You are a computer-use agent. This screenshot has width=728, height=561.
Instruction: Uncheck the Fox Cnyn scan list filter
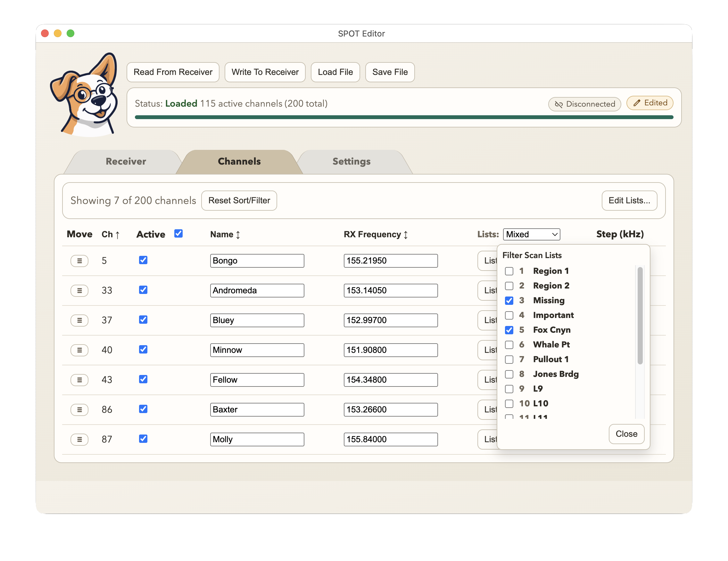[509, 330]
